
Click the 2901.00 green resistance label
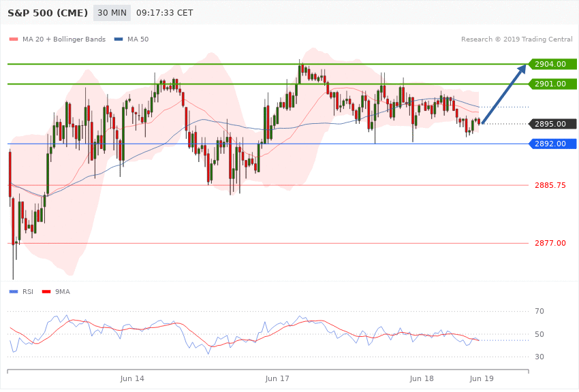(552, 84)
